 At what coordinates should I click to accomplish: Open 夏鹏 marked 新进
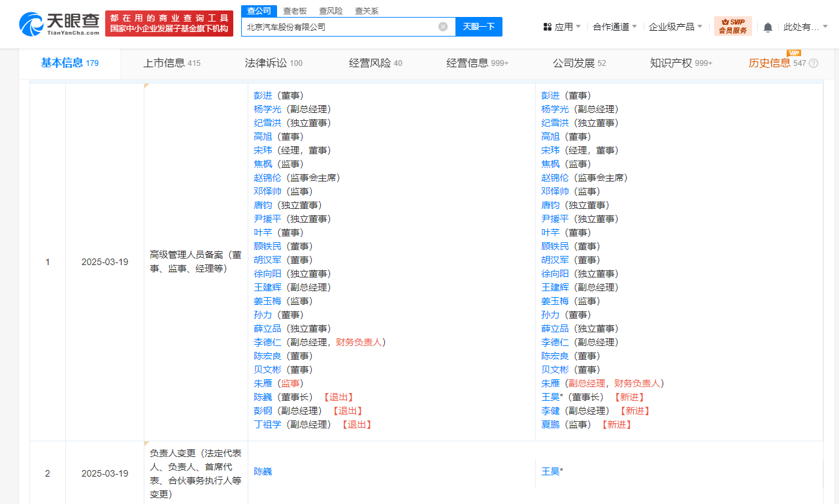point(551,424)
